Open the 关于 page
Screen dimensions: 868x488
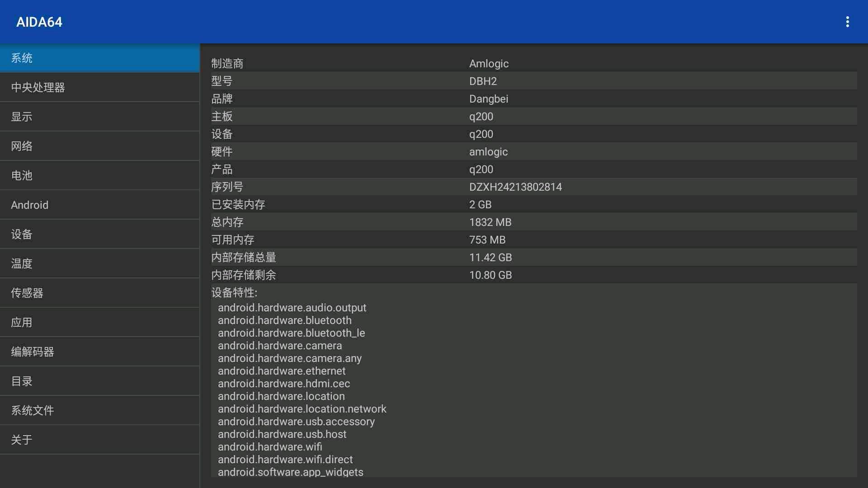pos(99,440)
